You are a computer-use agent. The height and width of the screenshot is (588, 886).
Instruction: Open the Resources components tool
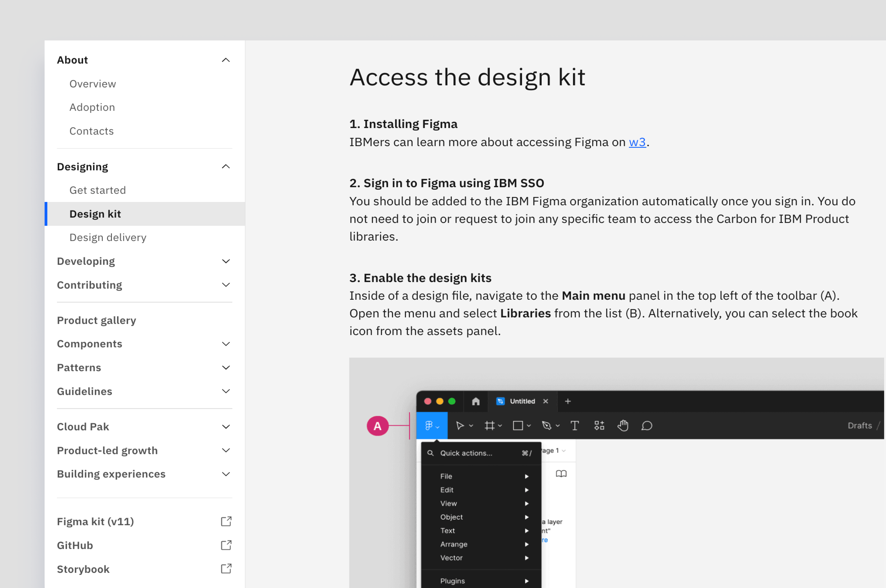pos(599,426)
